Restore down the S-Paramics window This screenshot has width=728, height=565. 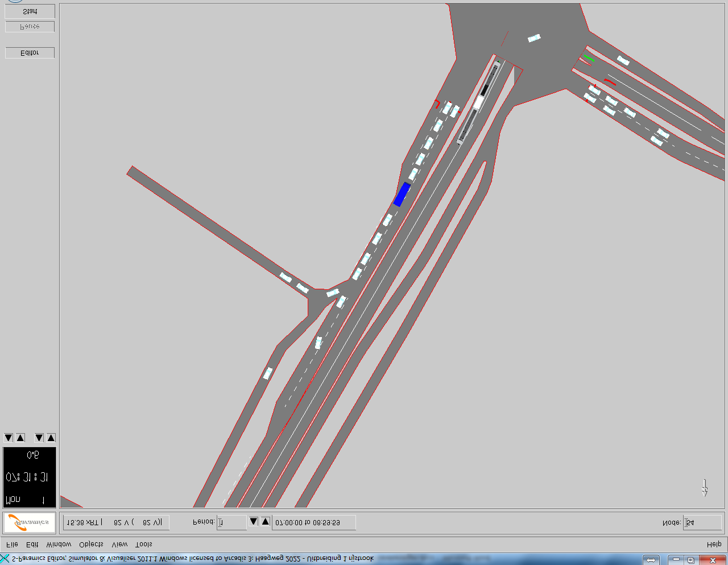point(691,560)
